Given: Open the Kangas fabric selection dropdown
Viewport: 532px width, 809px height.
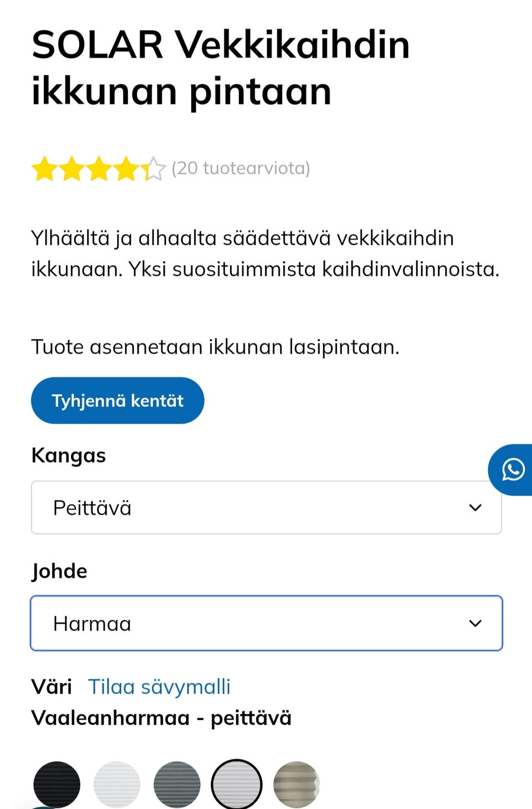Looking at the screenshot, I should (x=266, y=507).
